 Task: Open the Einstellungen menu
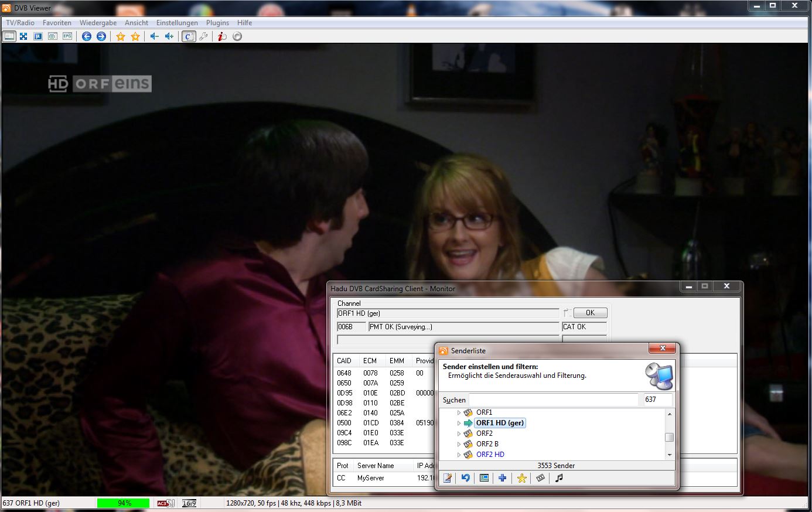tap(177, 23)
